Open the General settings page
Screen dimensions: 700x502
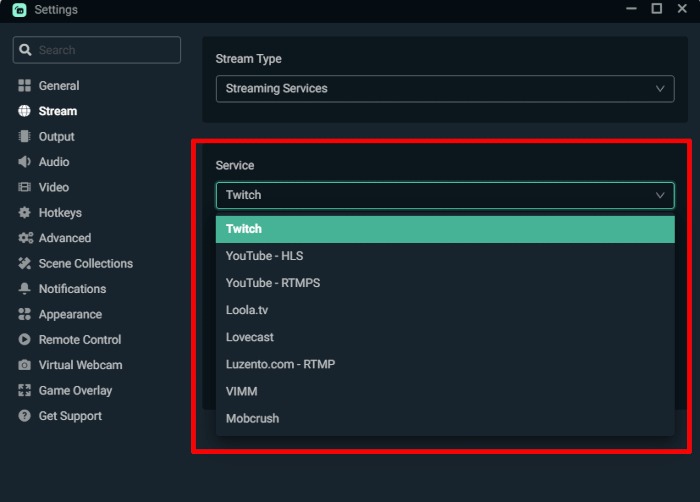tap(58, 85)
